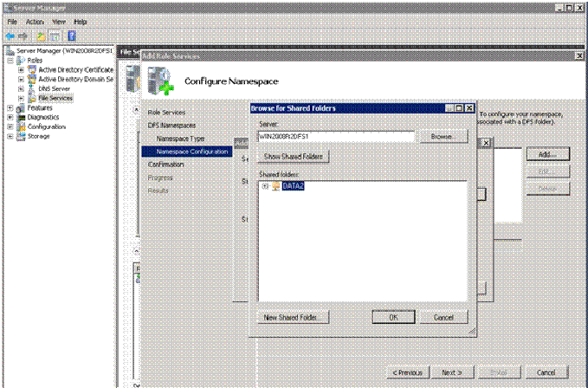
Task: Select the DFS Namespaces wizard step
Action: point(171,126)
